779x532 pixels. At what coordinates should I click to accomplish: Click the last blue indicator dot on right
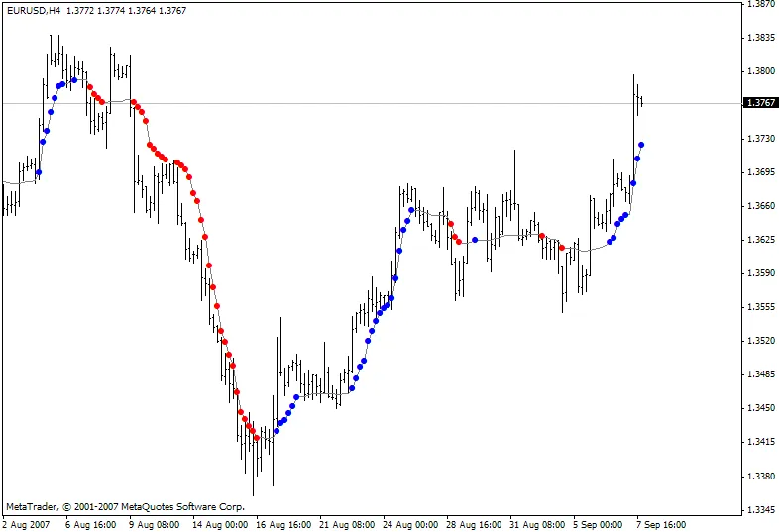[x=642, y=145]
